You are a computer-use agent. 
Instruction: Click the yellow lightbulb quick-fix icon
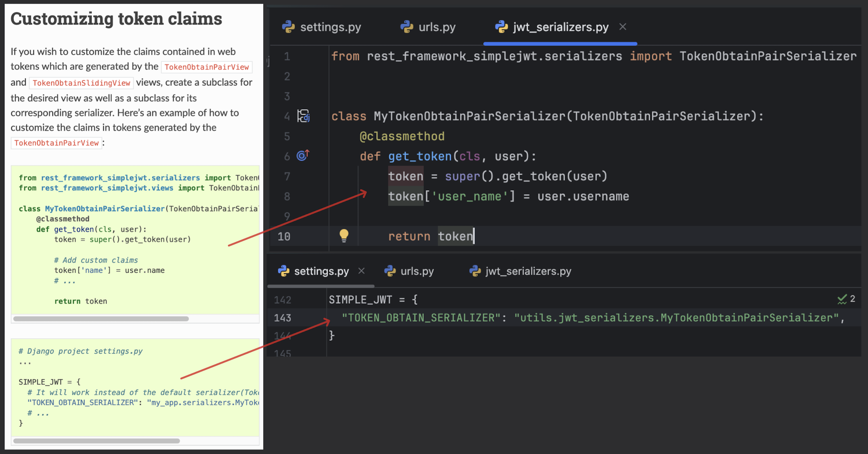[x=344, y=235]
